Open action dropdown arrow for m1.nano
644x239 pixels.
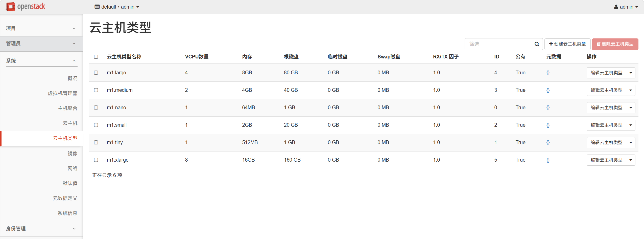pyautogui.click(x=631, y=108)
